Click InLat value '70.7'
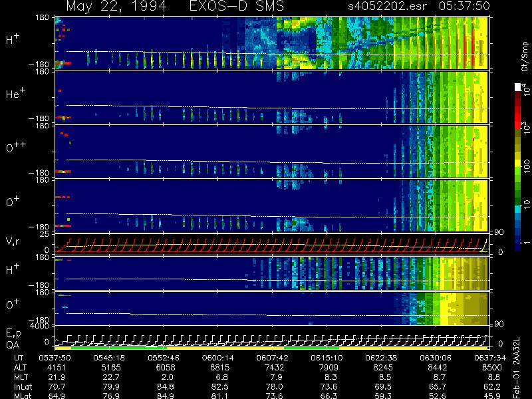Screen dimensions: 532x399 [58, 387]
